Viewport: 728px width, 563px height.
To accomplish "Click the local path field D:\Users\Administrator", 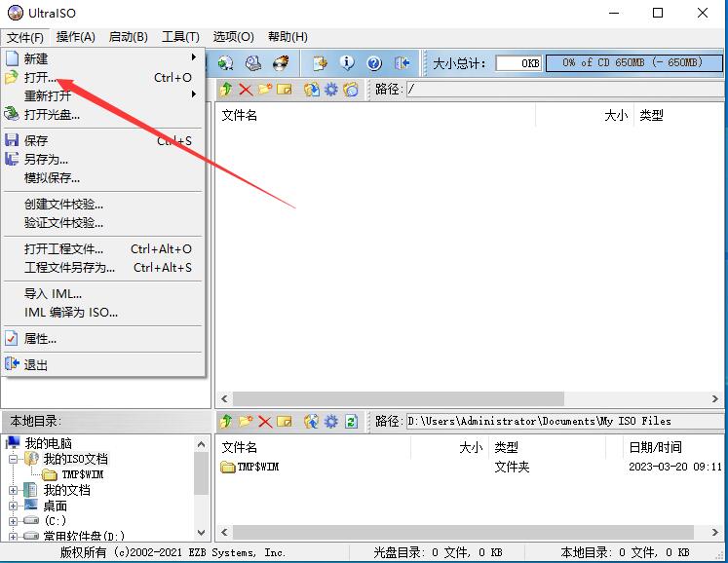I will [x=565, y=422].
